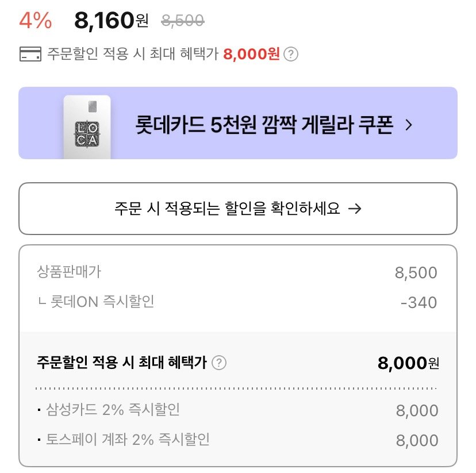Click the crossed-out 8,500 original price
The height and width of the screenshot is (473, 476).
click(183, 21)
